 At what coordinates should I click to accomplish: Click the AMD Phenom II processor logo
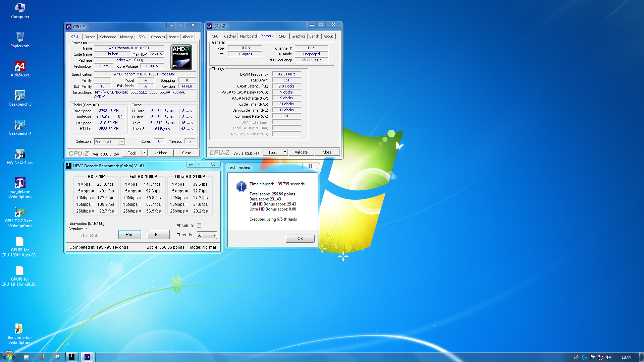(181, 57)
